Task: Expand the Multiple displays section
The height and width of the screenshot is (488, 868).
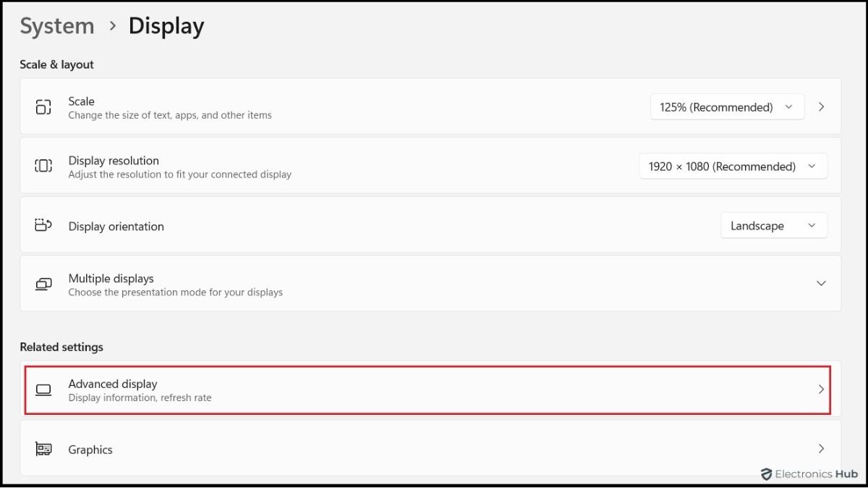Action: (x=822, y=284)
